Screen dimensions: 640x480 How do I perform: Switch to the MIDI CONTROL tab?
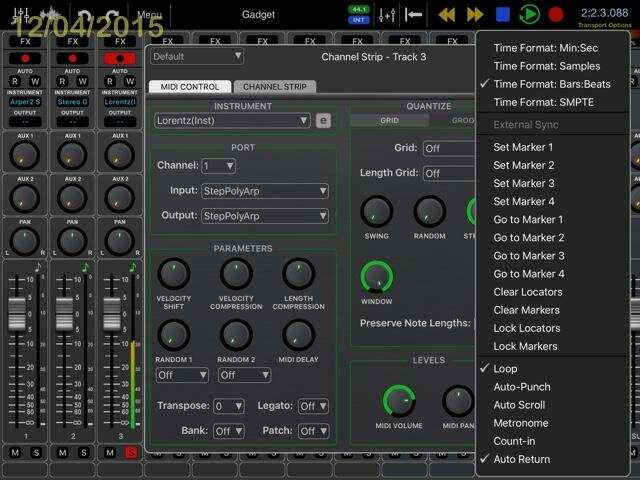coord(190,87)
